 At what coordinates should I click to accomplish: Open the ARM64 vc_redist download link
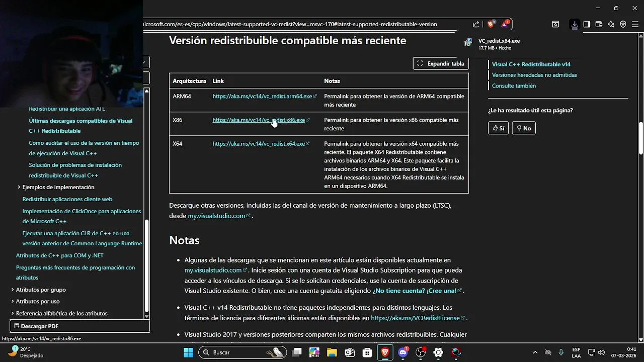(x=265, y=96)
